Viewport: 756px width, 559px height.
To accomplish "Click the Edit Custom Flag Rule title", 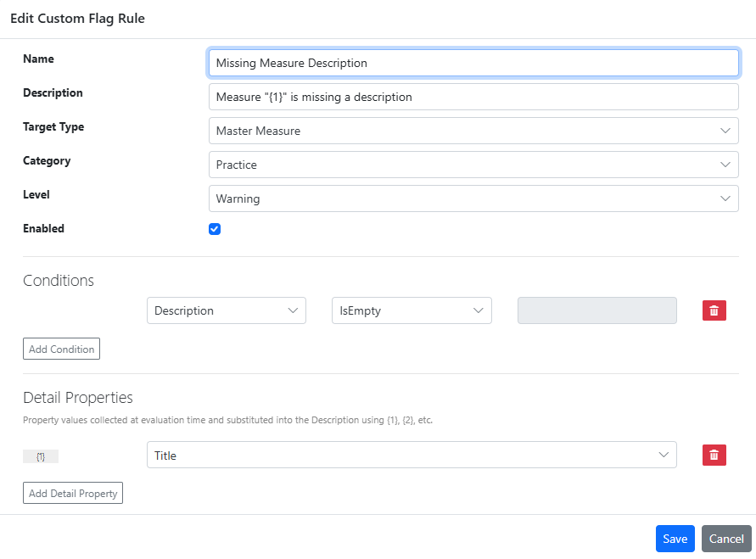I will tap(77, 19).
